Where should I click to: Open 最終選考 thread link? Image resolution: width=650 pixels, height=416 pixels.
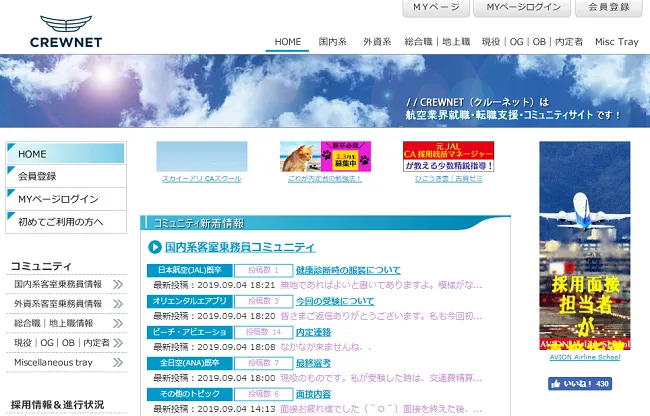313,363
